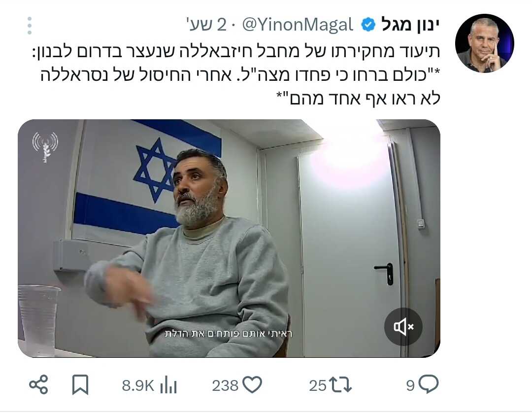Click the 25 reposts count
Screen dimensions: 532x415
[x=318, y=386]
